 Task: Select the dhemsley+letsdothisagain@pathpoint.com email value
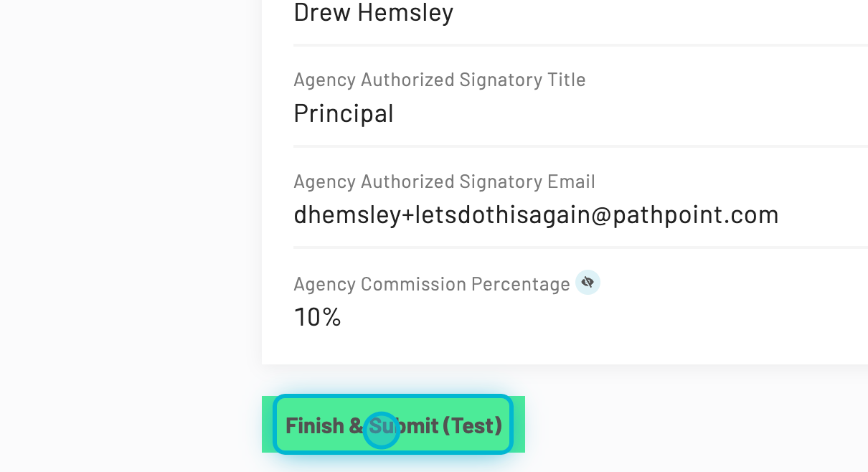click(536, 214)
